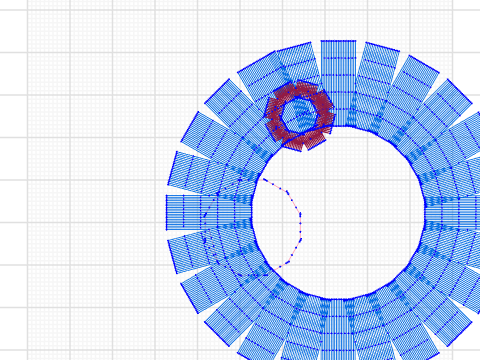480x360 pixels.
Task: Select the blue segment at bottom center of ring
Action: pyautogui.click(x=338, y=330)
